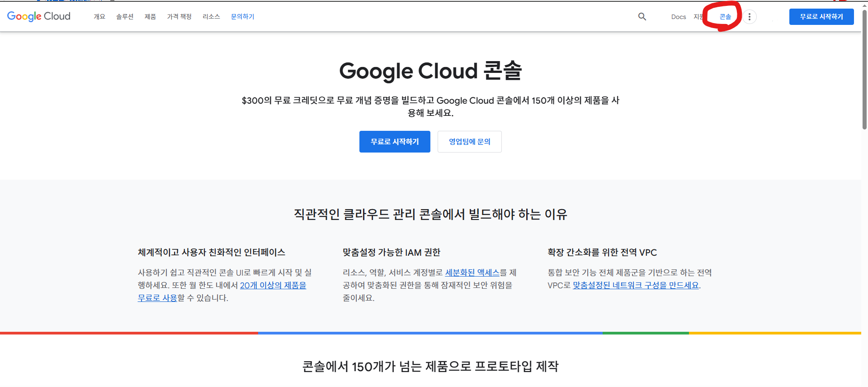The width and height of the screenshot is (868, 387).
Task: Open the Docs link in header
Action: pos(678,17)
